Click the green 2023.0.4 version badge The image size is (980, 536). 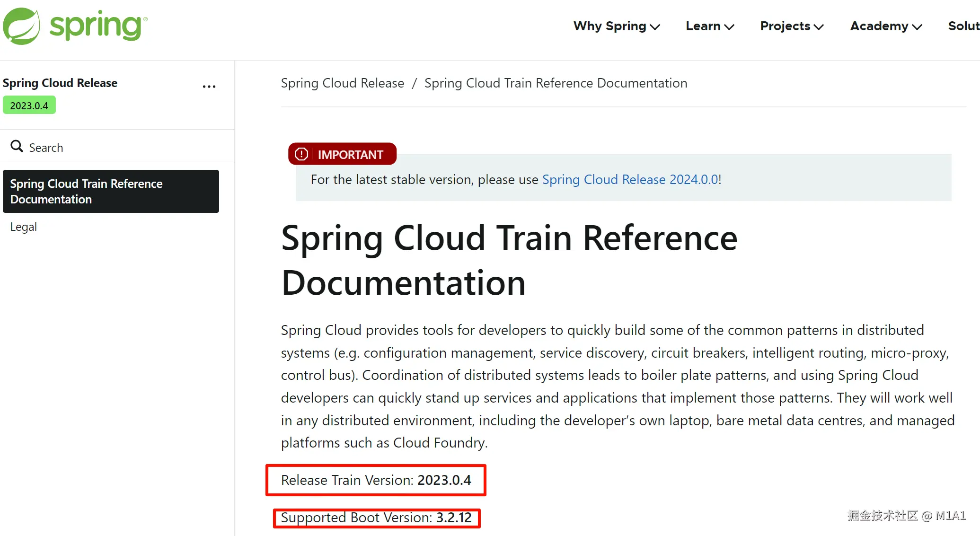pos(29,105)
